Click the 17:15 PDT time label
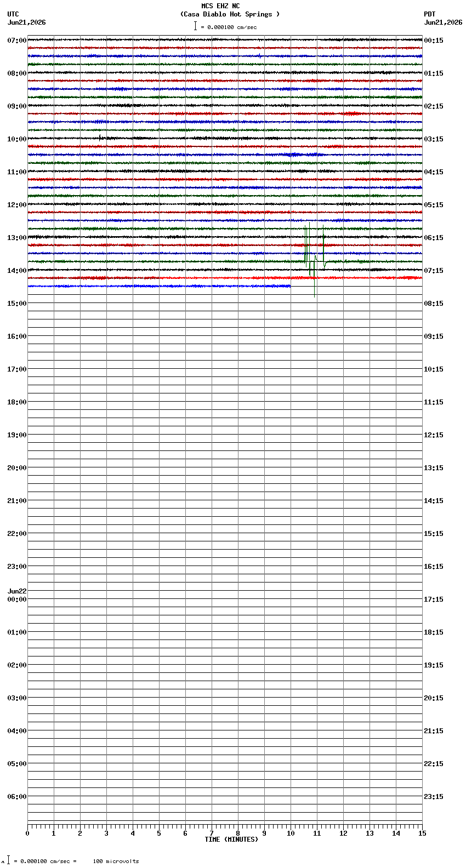 pyautogui.click(x=434, y=599)
